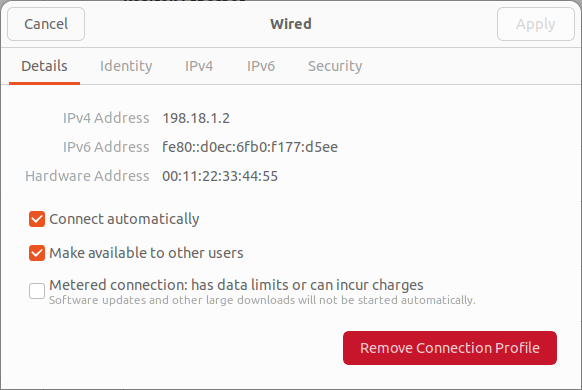The image size is (582, 390).
Task: Uncheck the Connect automatically checkbox
Action: [x=37, y=219]
